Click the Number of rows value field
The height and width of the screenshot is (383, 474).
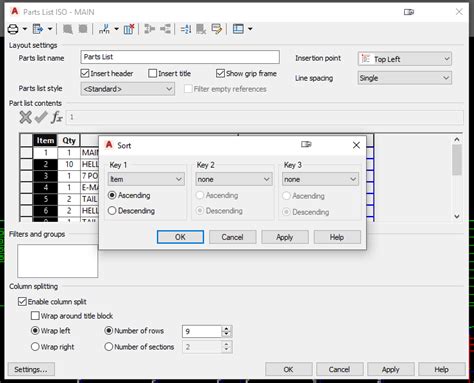[202, 331]
